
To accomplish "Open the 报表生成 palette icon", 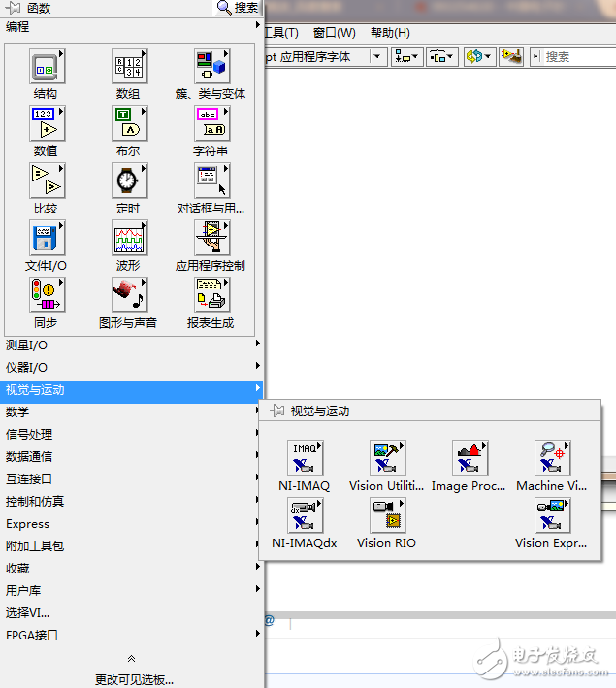I will 211,295.
